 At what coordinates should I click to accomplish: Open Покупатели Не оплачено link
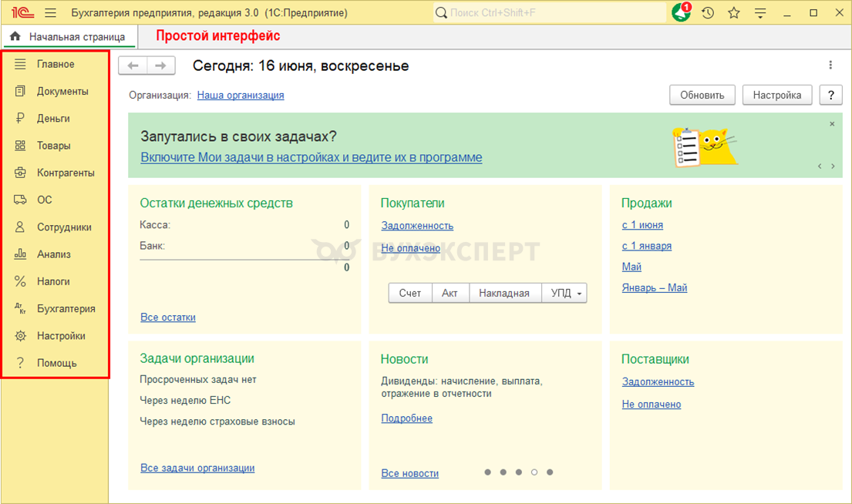pos(410,248)
